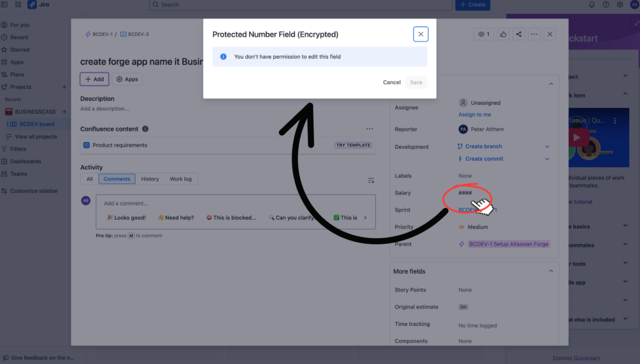
Task: Collapse the More fields section
Action: pyautogui.click(x=551, y=271)
